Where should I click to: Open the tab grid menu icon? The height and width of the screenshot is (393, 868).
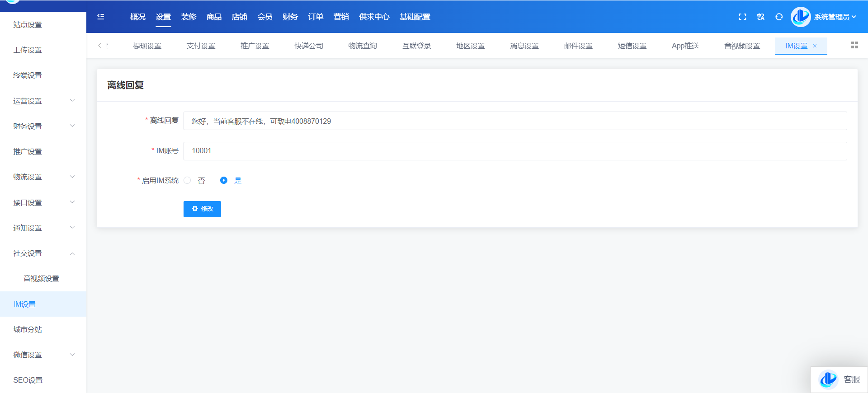coord(854,45)
